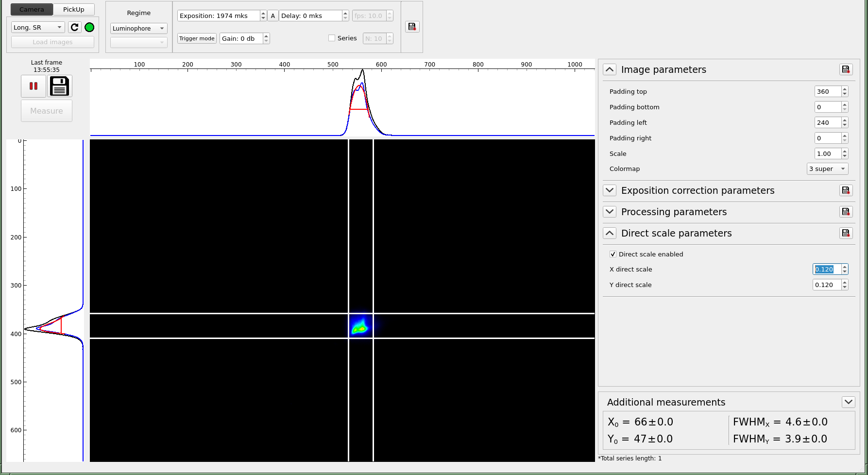This screenshot has height=475, width=868.
Task: Expand Exposition correction parameters section
Action: [x=610, y=190]
